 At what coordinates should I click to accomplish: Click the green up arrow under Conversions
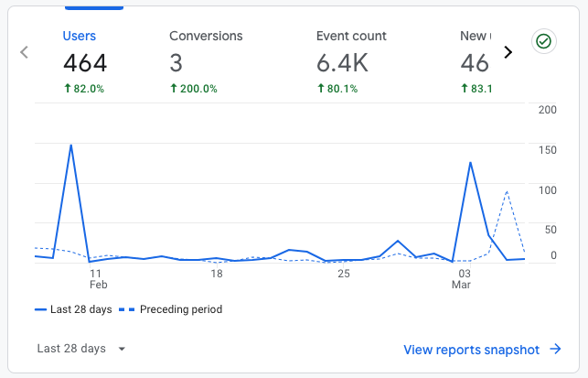(174, 89)
